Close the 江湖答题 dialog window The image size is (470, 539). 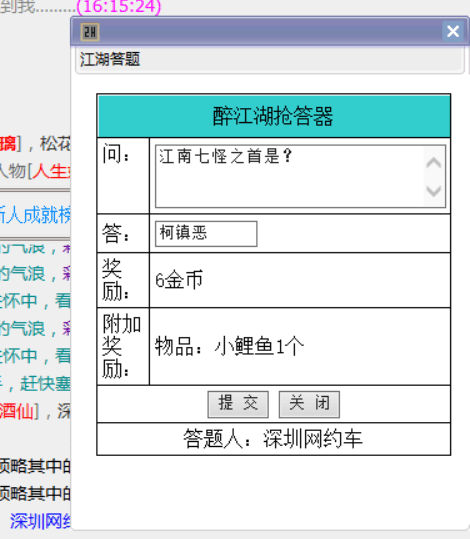point(453,32)
